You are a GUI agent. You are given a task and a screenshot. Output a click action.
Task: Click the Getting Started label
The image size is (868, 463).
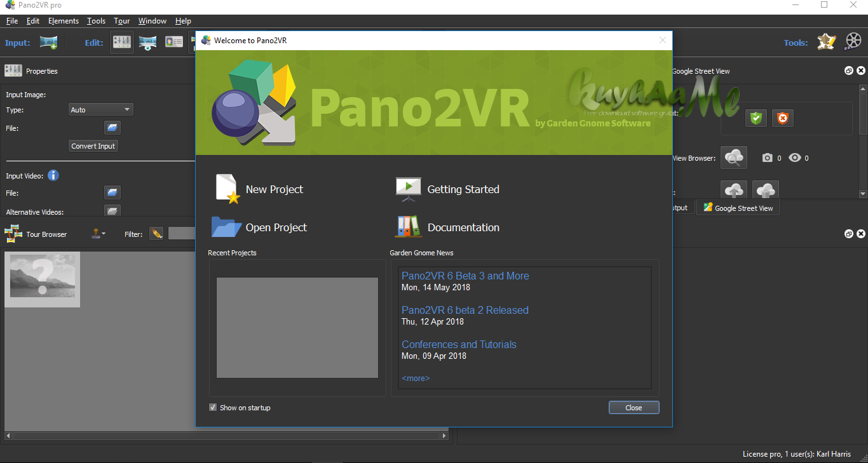click(463, 189)
